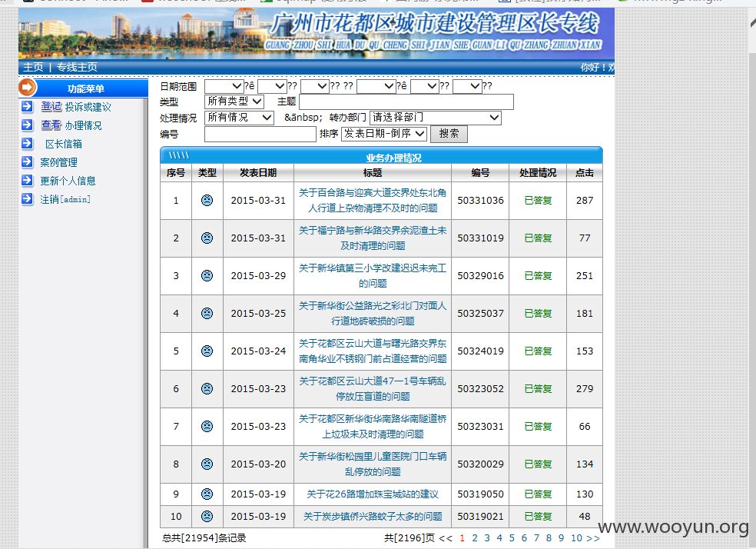Click the arrow icon beside 更新个人信息
756x549 pixels.
coord(28,181)
